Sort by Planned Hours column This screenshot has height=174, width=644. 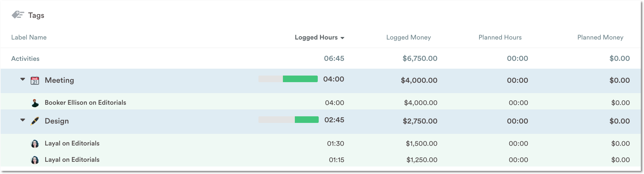[x=500, y=38]
